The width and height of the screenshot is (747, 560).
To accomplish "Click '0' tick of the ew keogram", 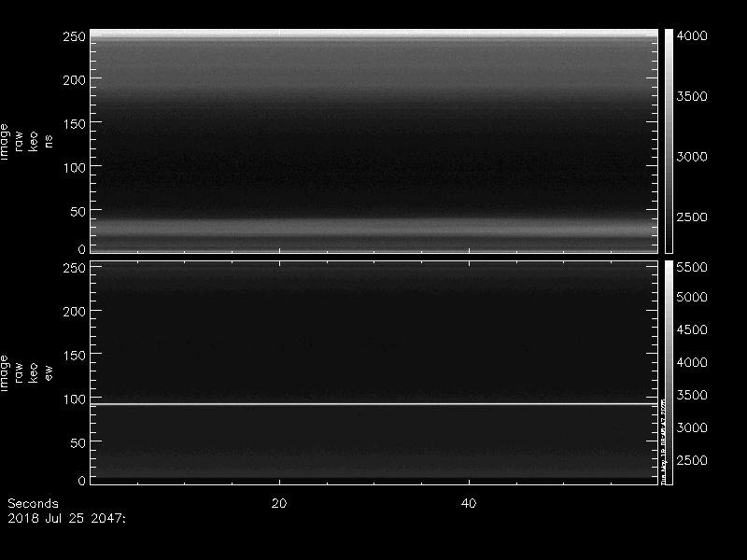I will click(82, 481).
